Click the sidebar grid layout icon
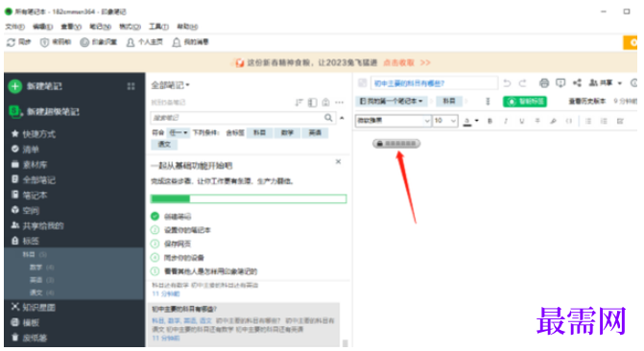The width and height of the screenshot is (644, 351). coord(131,86)
